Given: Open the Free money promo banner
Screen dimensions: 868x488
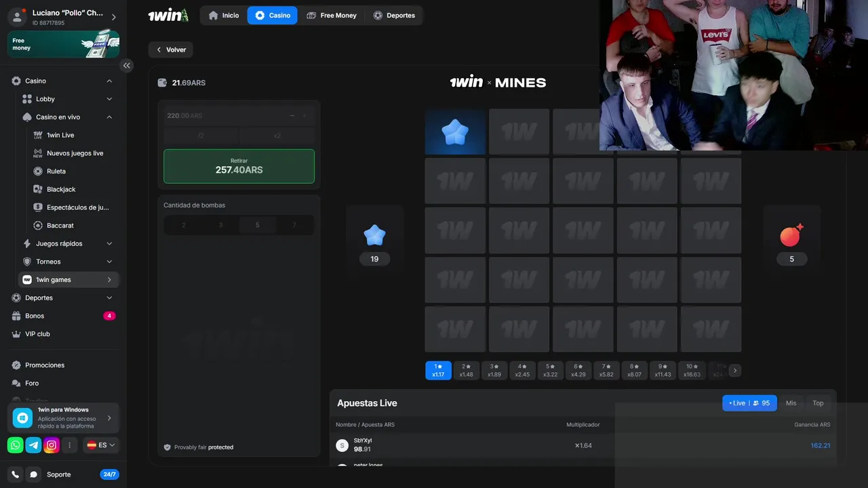Looking at the screenshot, I should tap(63, 44).
